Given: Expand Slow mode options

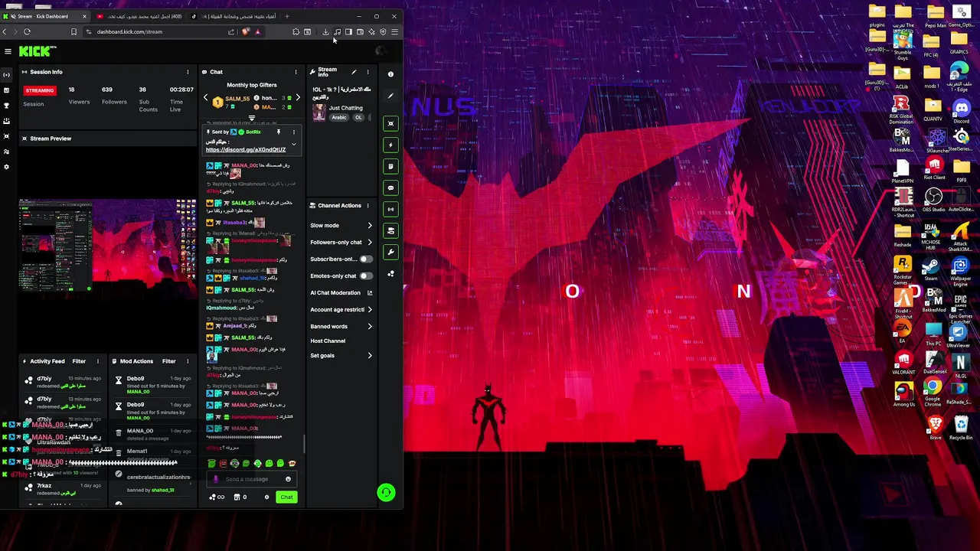Looking at the screenshot, I should [370, 225].
